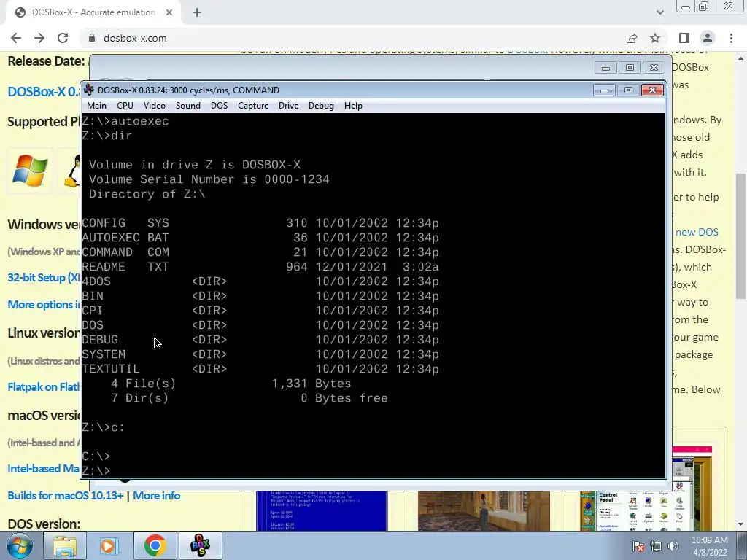
Task: Click the README TXT row
Action: coord(260,267)
